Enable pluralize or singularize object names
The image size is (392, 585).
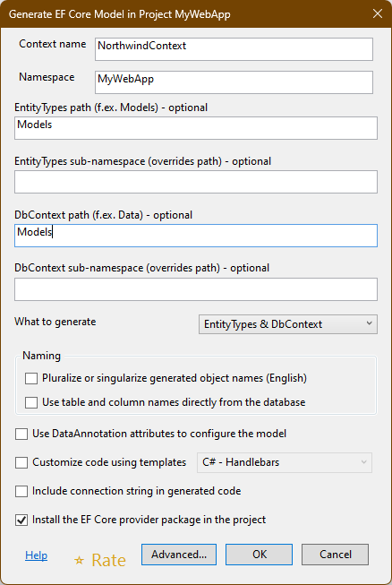31,378
